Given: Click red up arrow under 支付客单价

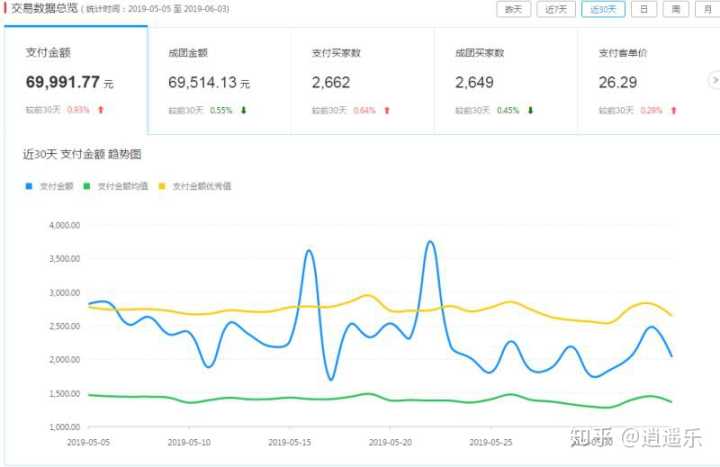Looking at the screenshot, I should [x=674, y=110].
